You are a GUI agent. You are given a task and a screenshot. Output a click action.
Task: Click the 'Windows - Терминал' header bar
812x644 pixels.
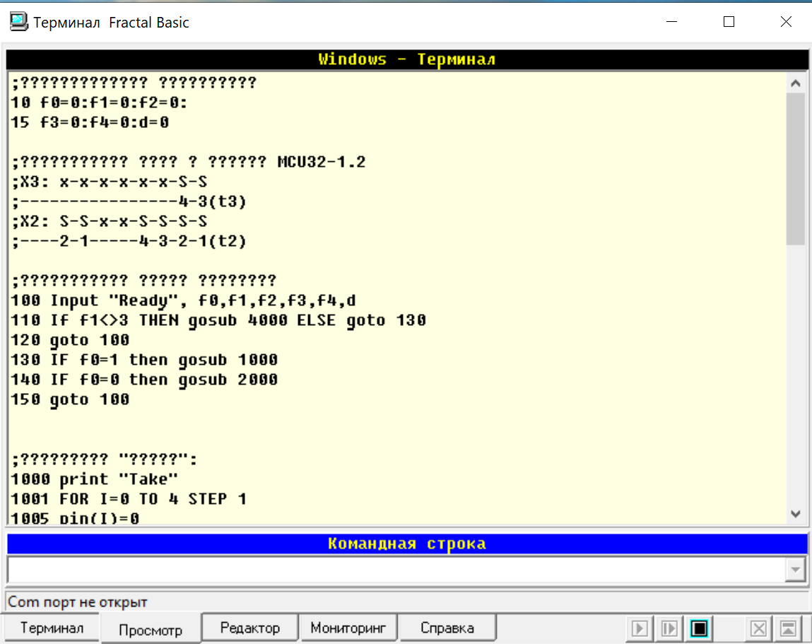(407, 59)
